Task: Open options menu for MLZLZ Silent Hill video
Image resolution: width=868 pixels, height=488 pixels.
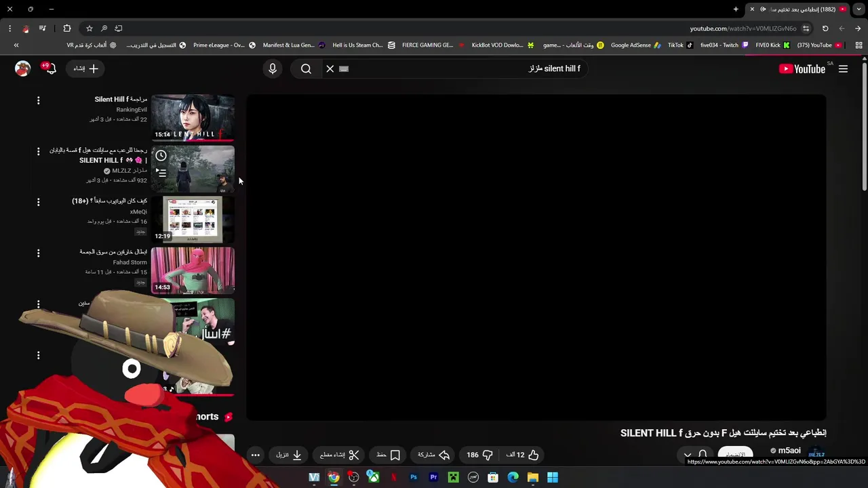Action: click(38, 151)
